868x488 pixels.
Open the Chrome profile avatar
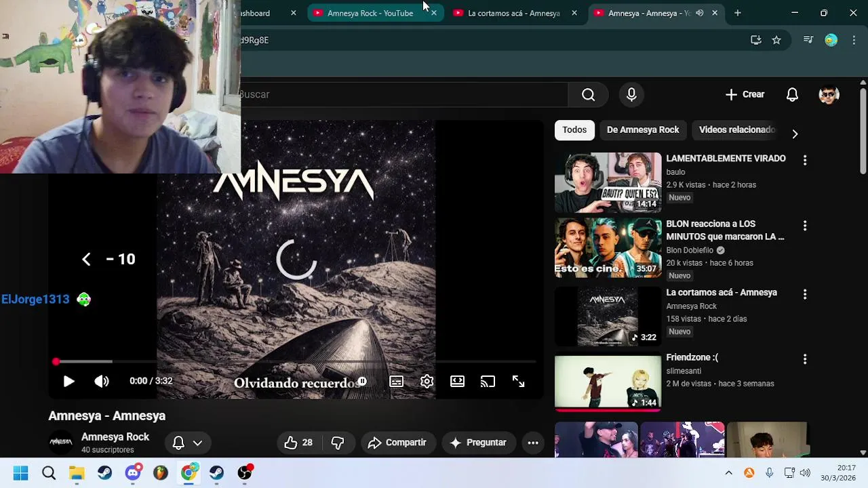tap(831, 40)
